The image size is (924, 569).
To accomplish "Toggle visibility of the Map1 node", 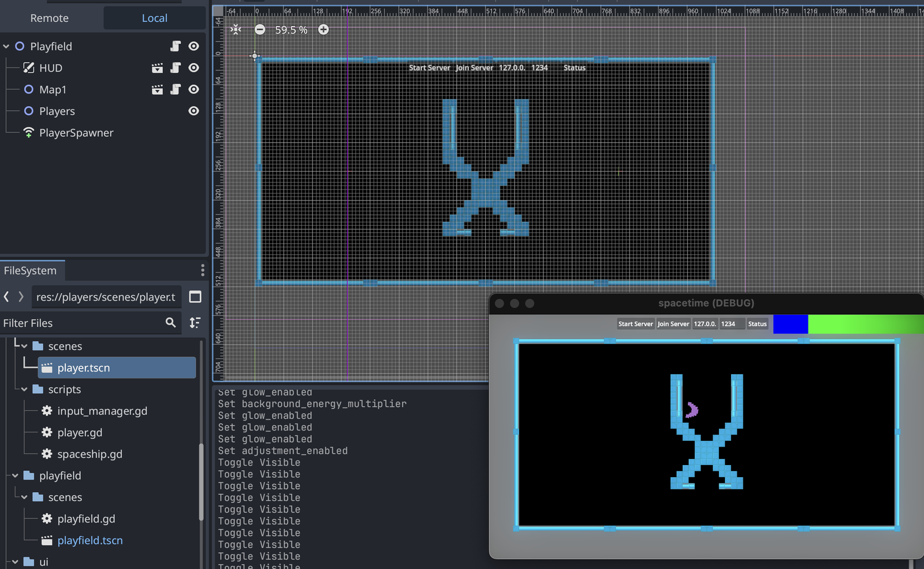I will [x=194, y=90].
